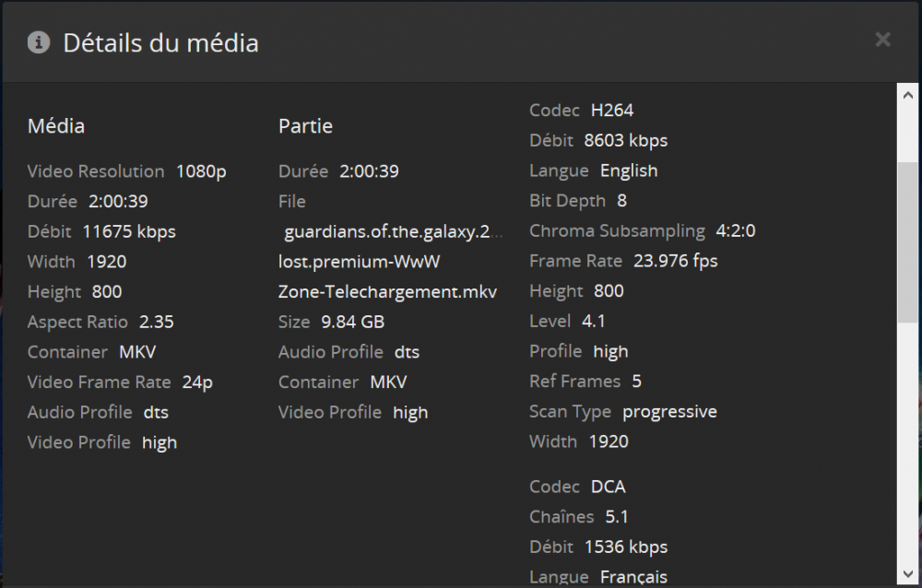Image resolution: width=922 pixels, height=588 pixels.
Task: Click the H264 Codec value
Action: [x=612, y=111]
